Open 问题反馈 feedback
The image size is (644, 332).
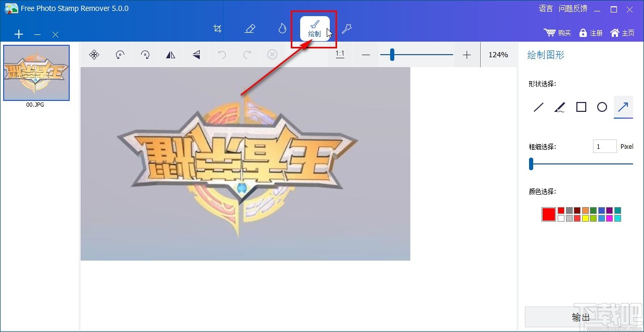pyautogui.click(x=573, y=8)
